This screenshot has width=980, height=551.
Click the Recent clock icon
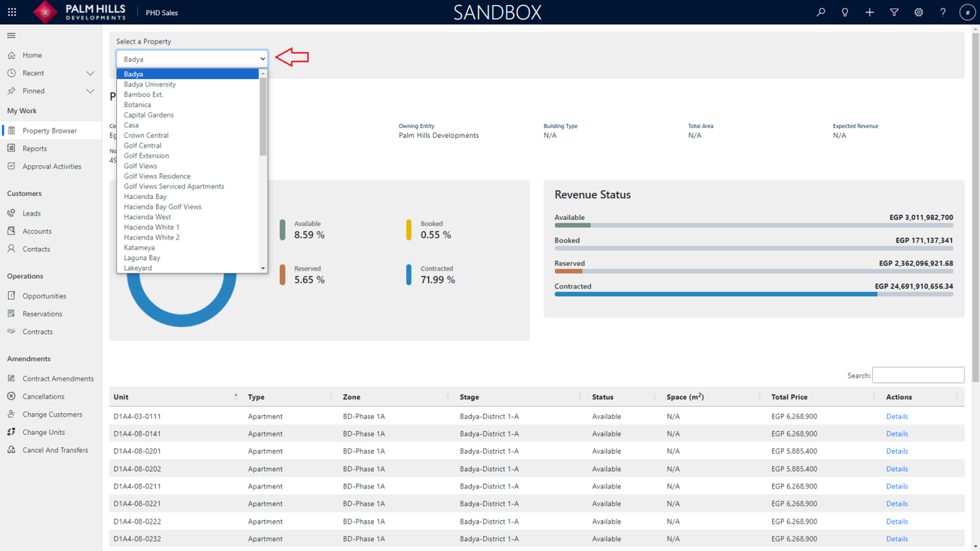coord(11,73)
